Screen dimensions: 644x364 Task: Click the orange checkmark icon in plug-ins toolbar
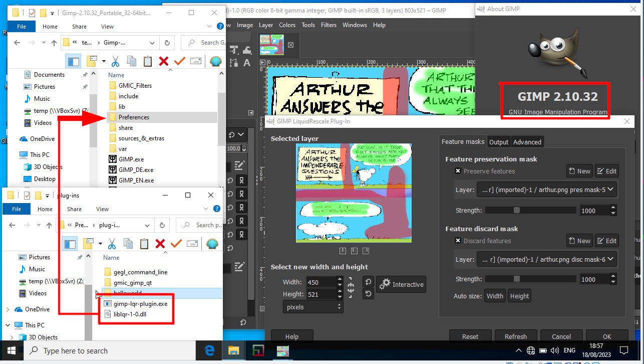click(x=176, y=244)
